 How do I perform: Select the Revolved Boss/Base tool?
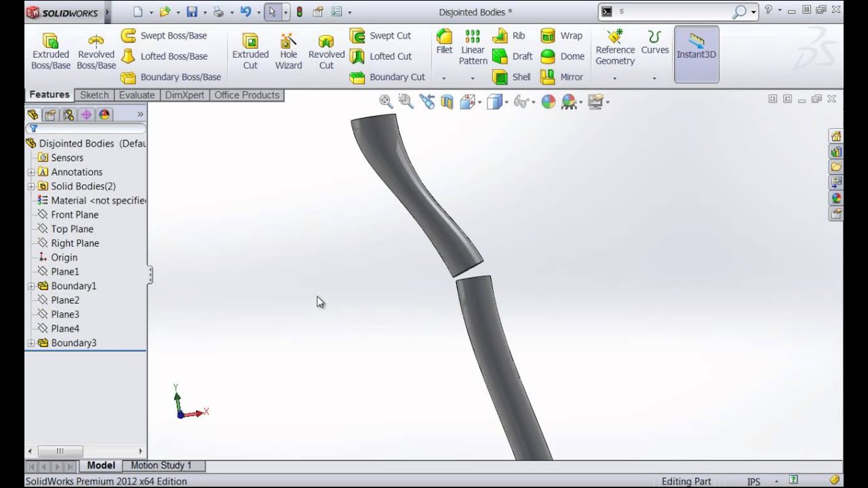pyautogui.click(x=96, y=51)
